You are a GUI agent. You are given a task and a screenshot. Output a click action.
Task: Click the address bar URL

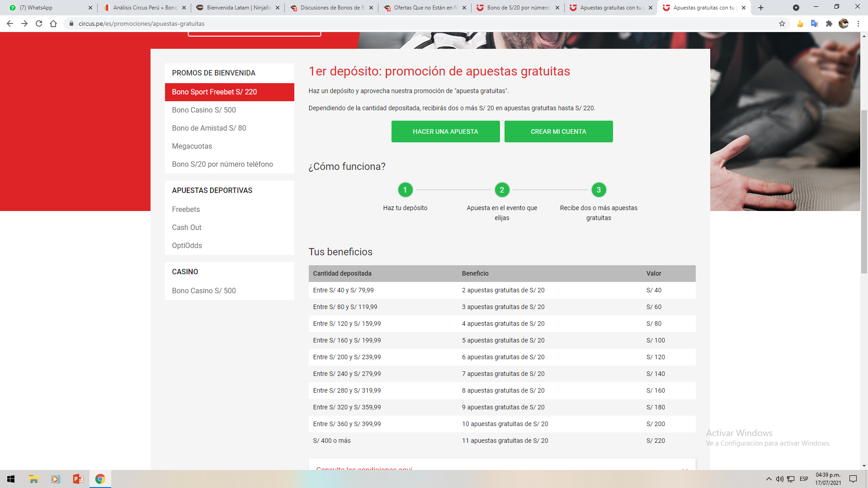(141, 23)
